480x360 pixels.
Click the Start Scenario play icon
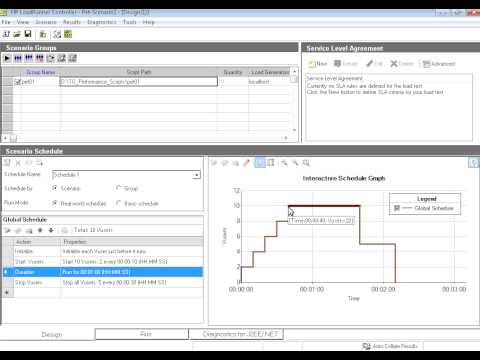click(x=7, y=59)
